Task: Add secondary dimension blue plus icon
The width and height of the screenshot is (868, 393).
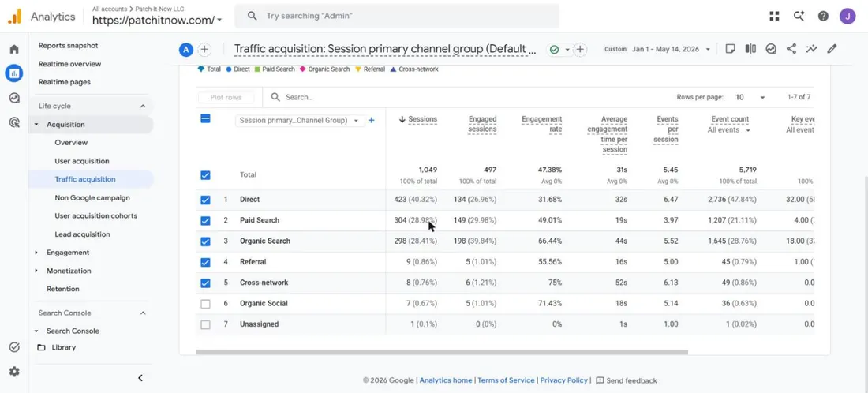Action: point(372,120)
